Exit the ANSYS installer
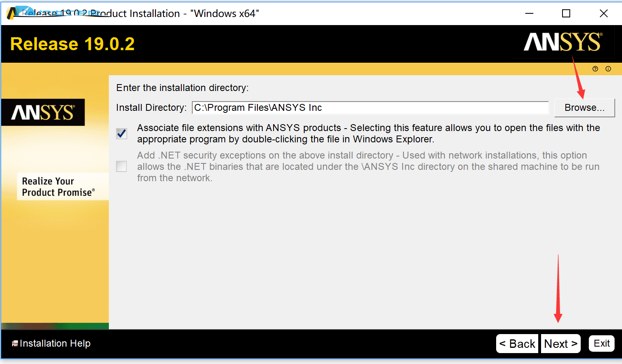This screenshot has height=364, width=622. point(601,343)
